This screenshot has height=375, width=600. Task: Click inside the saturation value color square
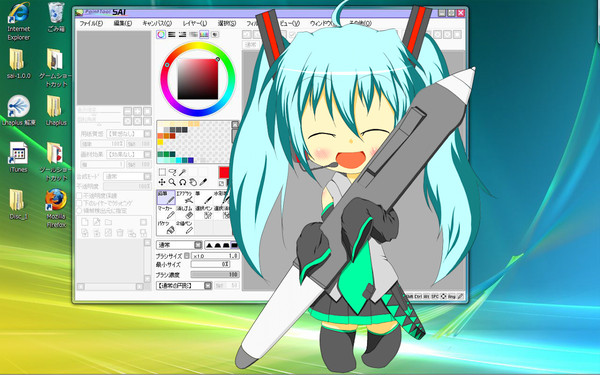pyautogui.click(x=198, y=79)
